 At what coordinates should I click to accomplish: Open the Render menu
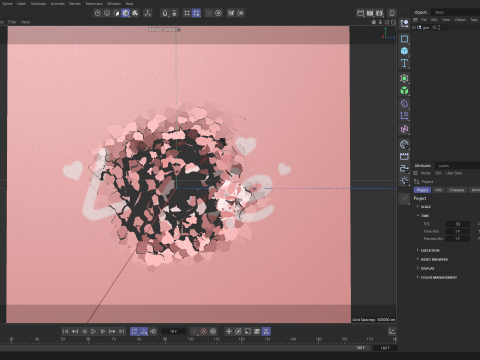(x=75, y=4)
